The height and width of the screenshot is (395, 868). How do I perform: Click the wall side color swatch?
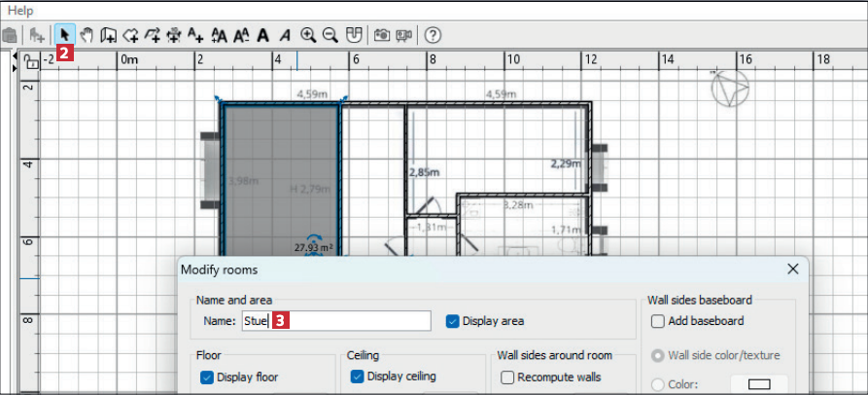click(759, 383)
